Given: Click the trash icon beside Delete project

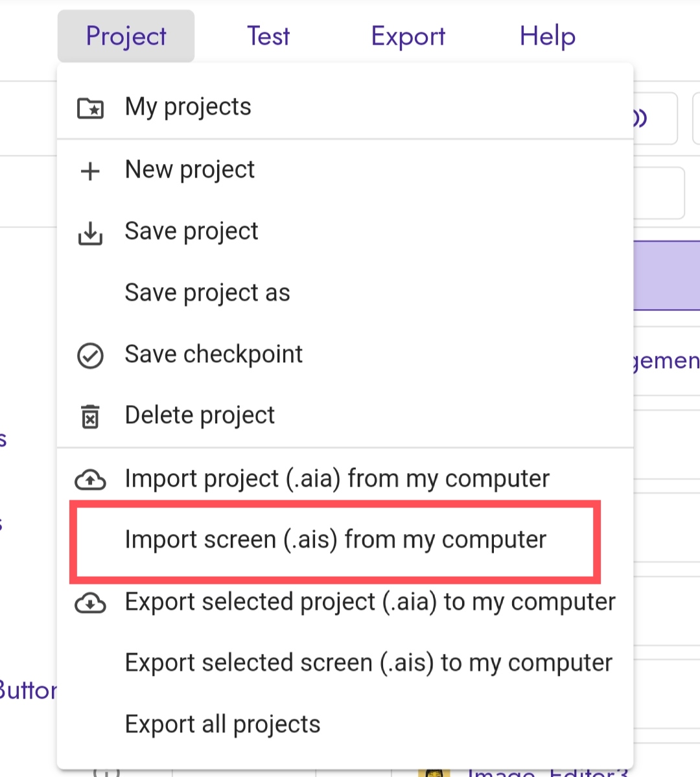Looking at the screenshot, I should point(90,416).
